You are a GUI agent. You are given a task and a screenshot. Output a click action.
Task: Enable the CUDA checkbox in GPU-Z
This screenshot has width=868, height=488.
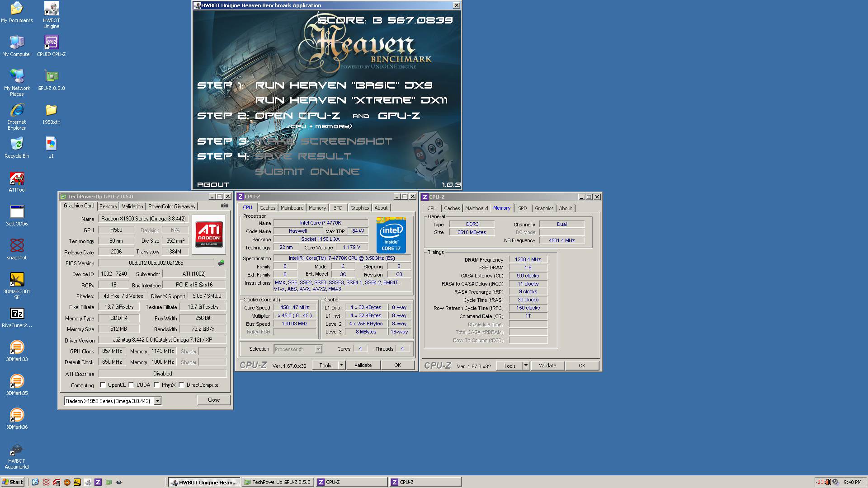(131, 385)
